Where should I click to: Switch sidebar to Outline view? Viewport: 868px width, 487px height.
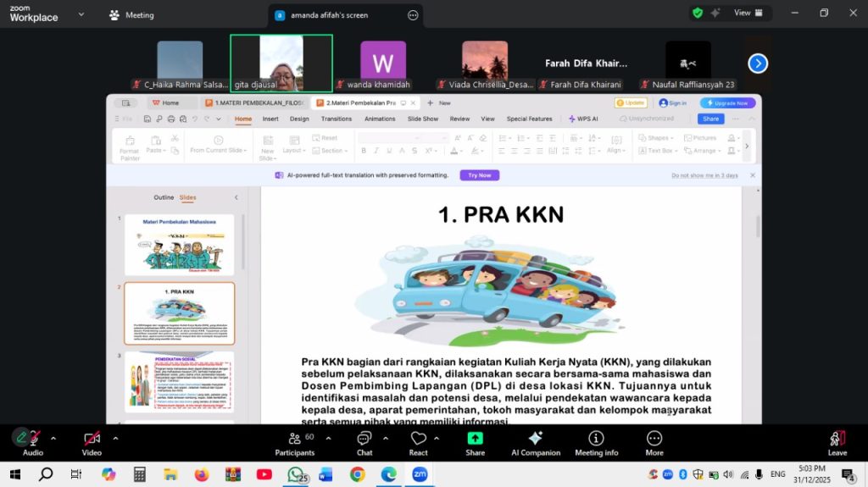(x=164, y=197)
